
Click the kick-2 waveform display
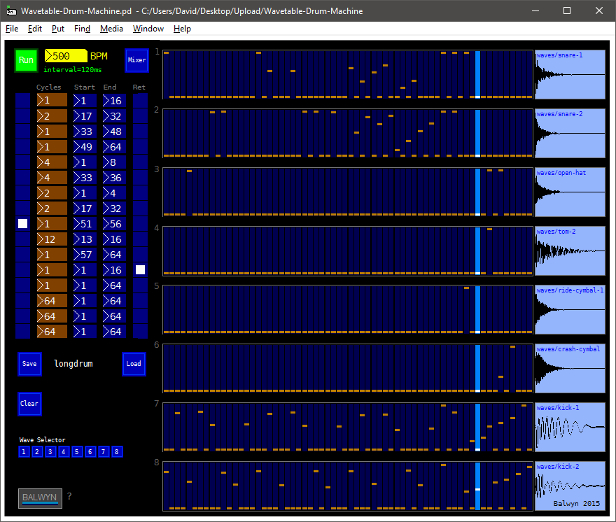(x=570, y=486)
